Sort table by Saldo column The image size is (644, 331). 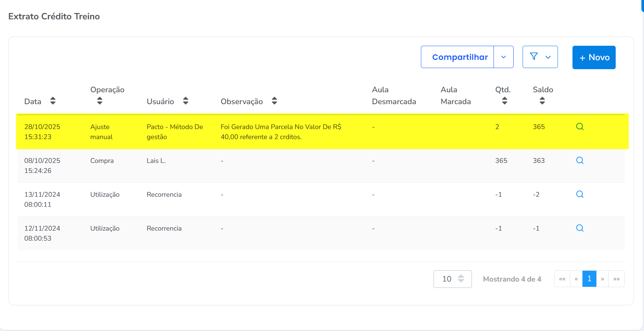(542, 101)
